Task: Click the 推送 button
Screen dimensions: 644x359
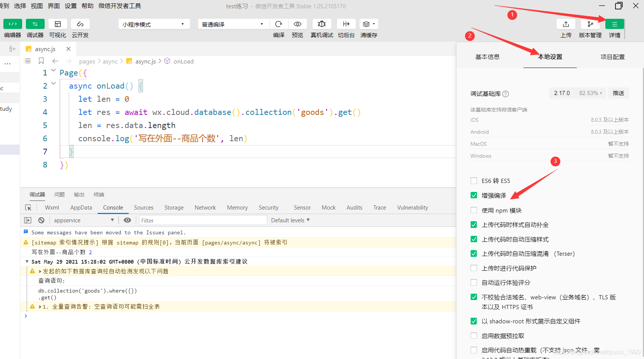Action: 618,93
